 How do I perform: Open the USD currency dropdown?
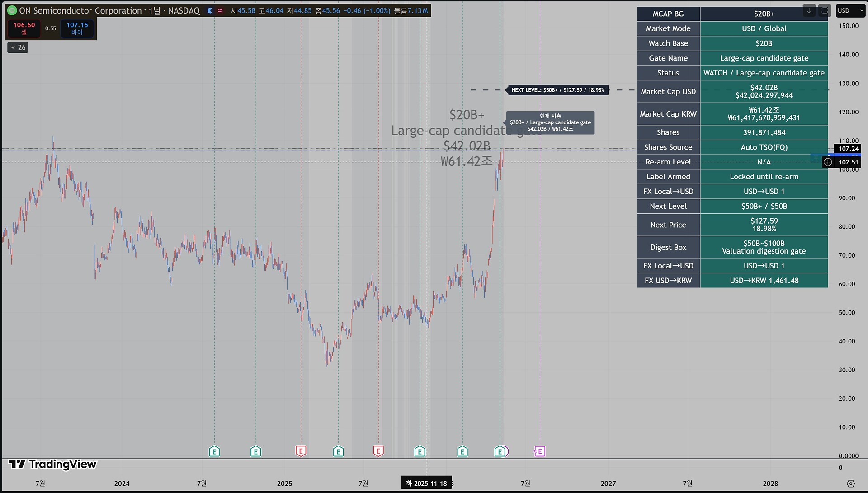pos(850,10)
